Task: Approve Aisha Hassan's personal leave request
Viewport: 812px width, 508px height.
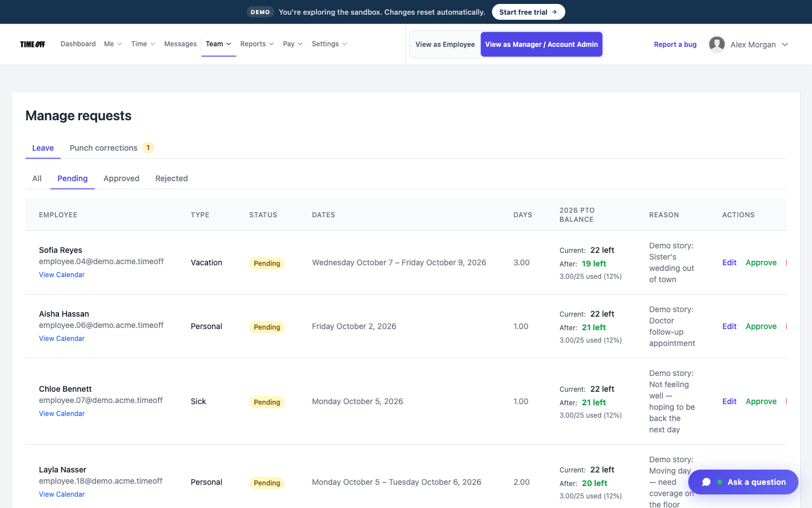Action: point(761,326)
